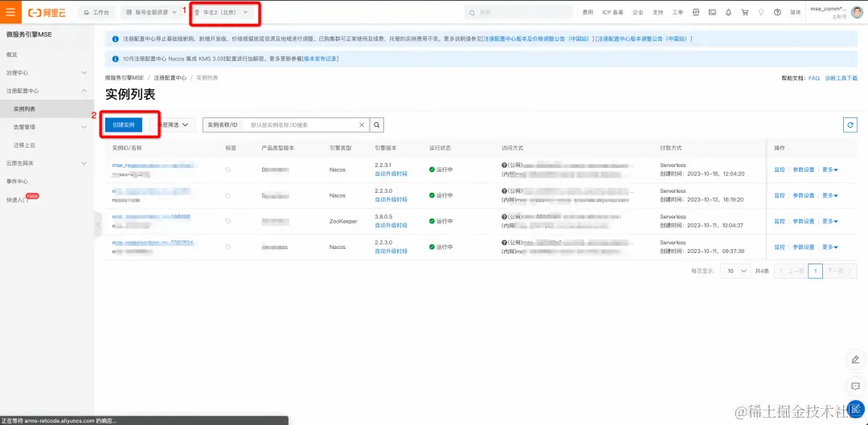This screenshot has width=868, height=425.
Task: Click 自动升级时段 under version 3.8.0.5
Action: pyautogui.click(x=391, y=225)
